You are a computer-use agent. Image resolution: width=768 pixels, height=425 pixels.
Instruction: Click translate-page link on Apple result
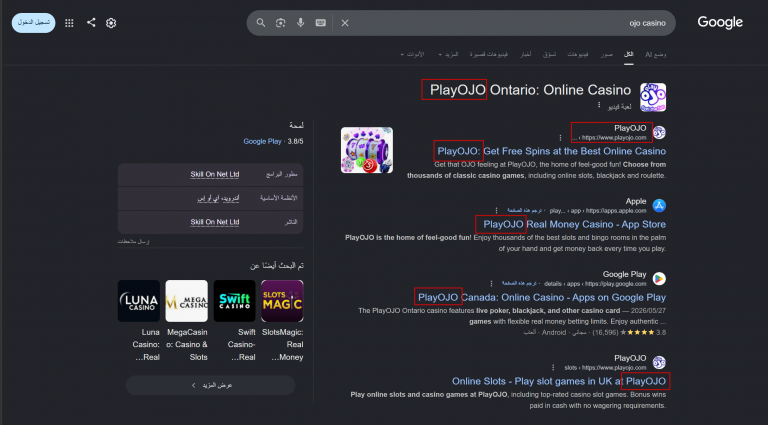524,211
